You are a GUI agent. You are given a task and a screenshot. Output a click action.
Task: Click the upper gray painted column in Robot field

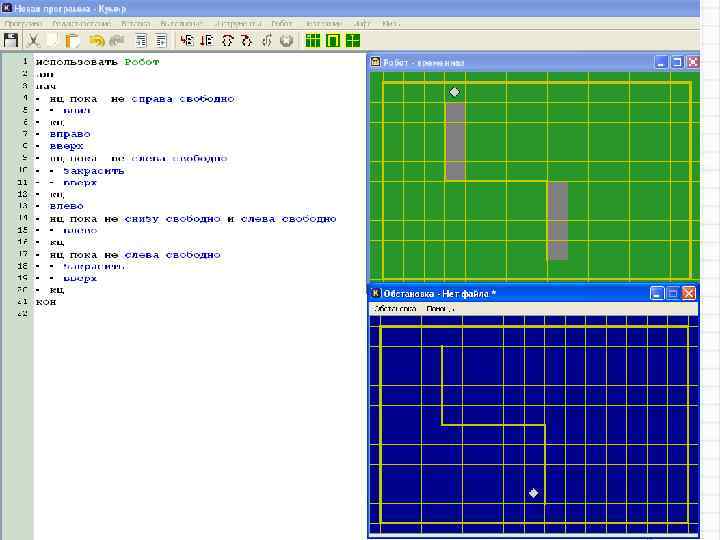point(455,141)
